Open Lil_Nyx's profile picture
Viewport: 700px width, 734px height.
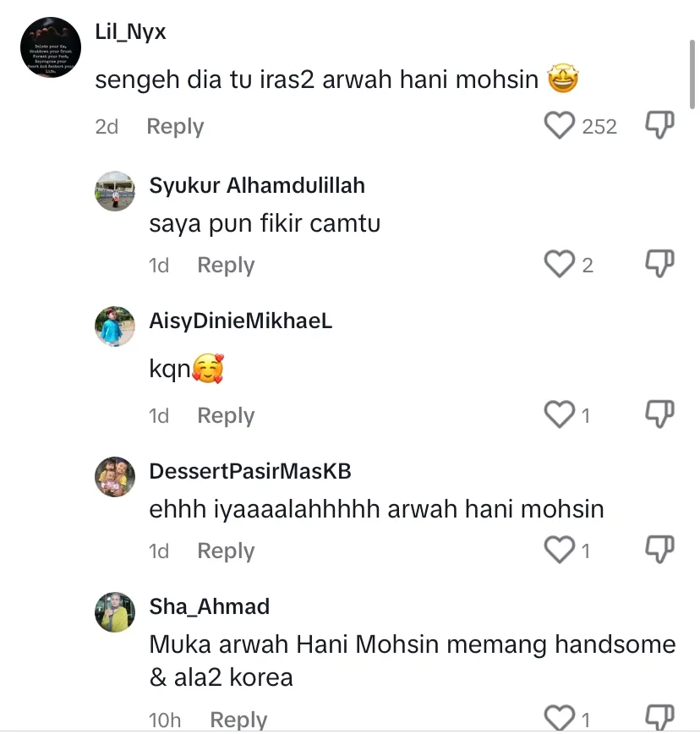point(50,47)
